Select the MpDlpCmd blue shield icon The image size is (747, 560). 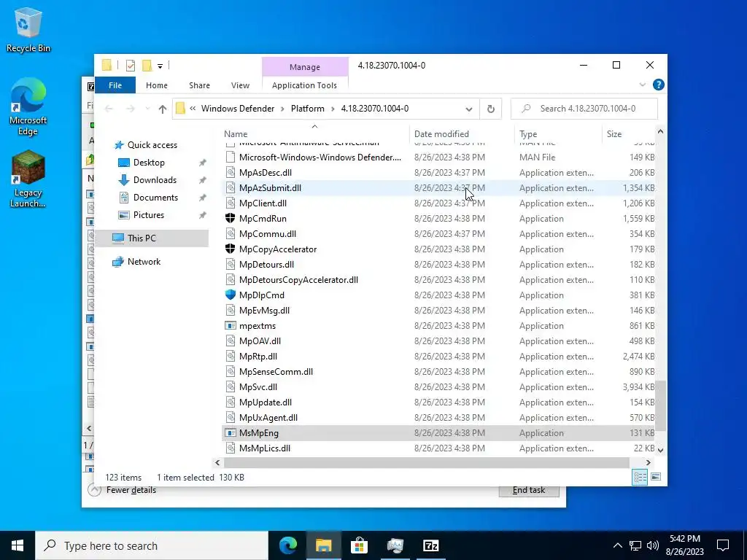pos(230,295)
